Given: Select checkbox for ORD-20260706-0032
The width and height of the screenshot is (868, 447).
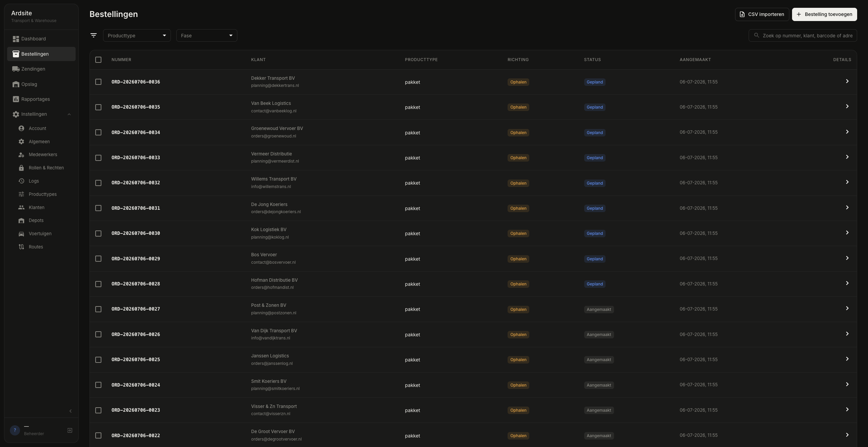Looking at the screenshot, I should point(98,183).
